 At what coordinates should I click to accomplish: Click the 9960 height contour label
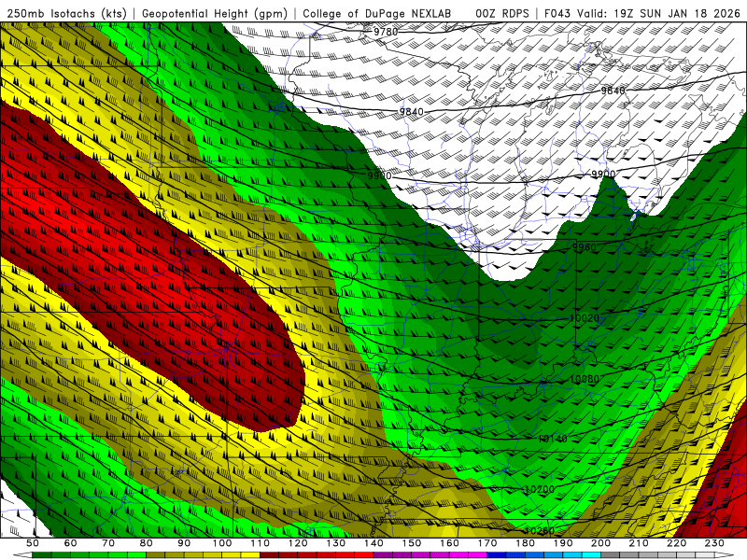point(585,247)
